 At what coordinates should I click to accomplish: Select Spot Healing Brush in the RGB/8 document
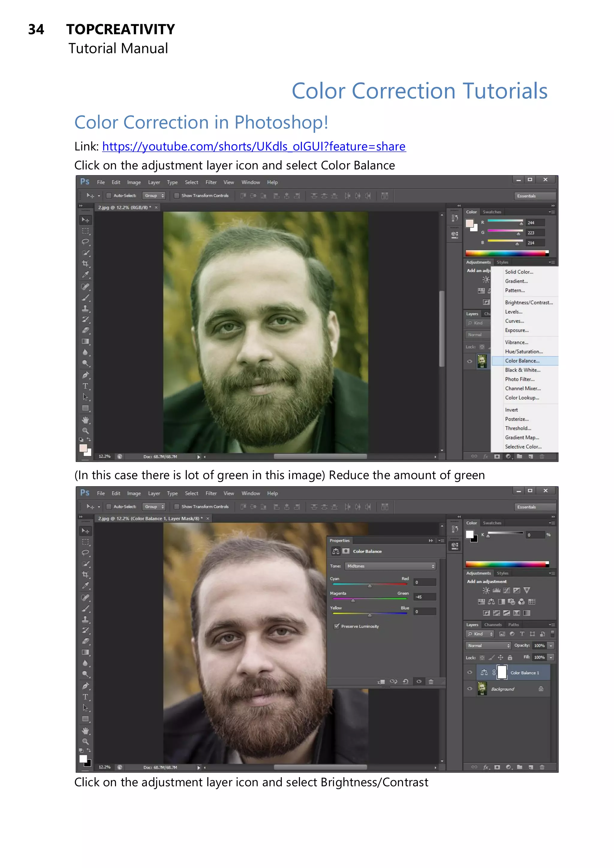(85, 287)
